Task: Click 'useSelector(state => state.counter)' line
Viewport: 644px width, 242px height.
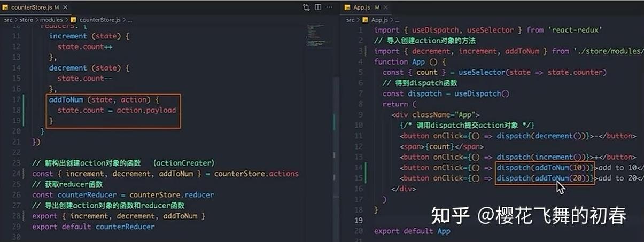Action: [495, 72]
